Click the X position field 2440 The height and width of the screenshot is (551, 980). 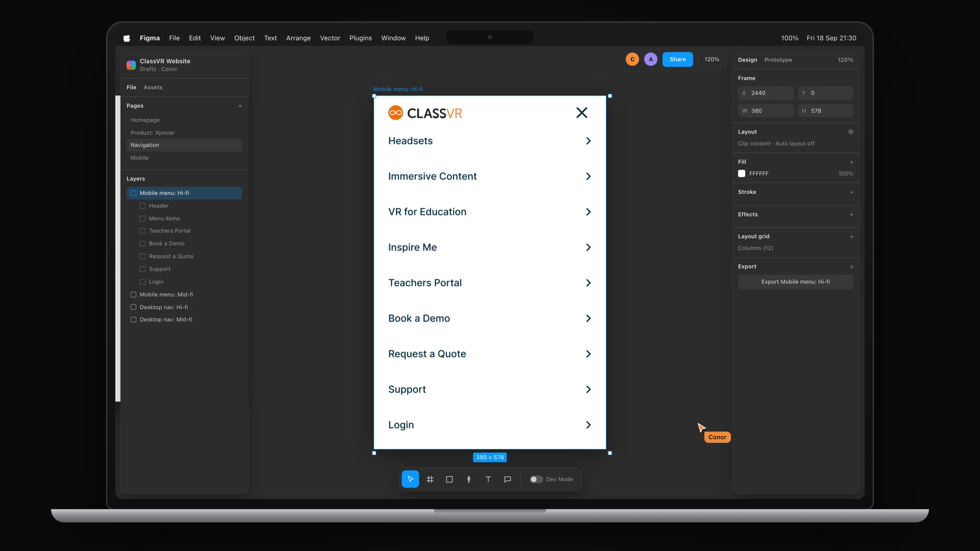click(x=766, y=93)
